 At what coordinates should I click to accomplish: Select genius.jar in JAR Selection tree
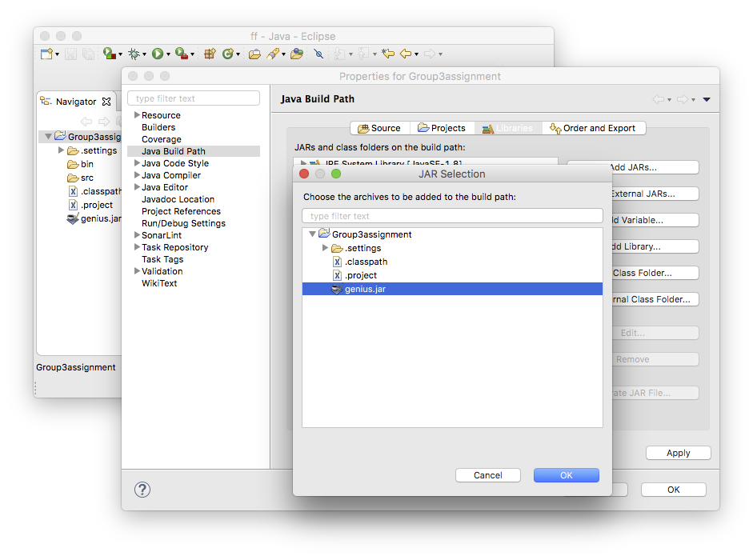[x=452, y=289]
